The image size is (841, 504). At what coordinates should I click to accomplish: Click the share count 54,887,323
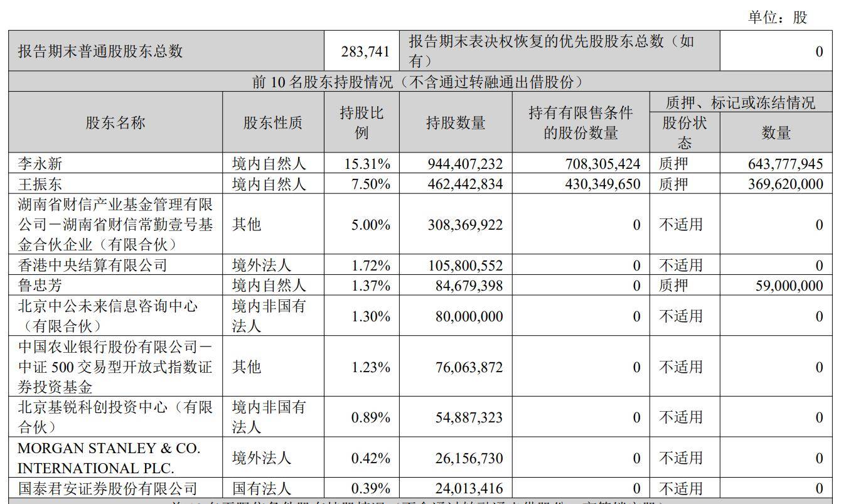469,417
